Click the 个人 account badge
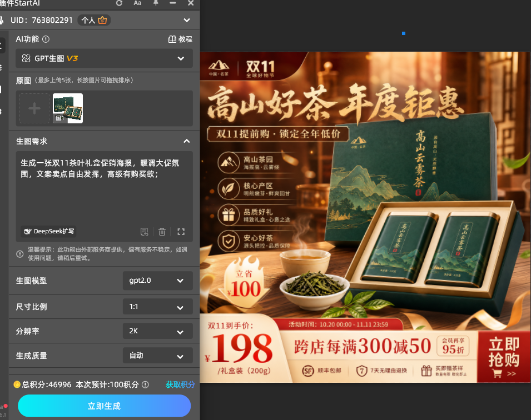 click(94, 21)
